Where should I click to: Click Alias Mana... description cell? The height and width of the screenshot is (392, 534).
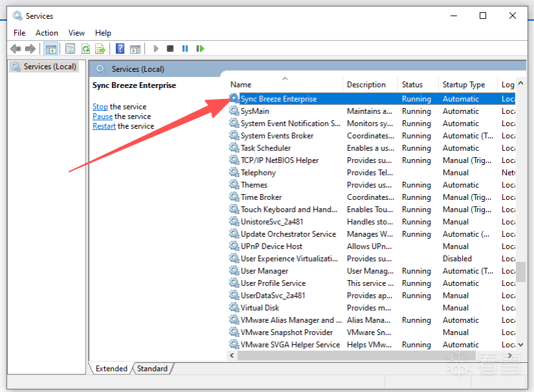pos(368,320)
